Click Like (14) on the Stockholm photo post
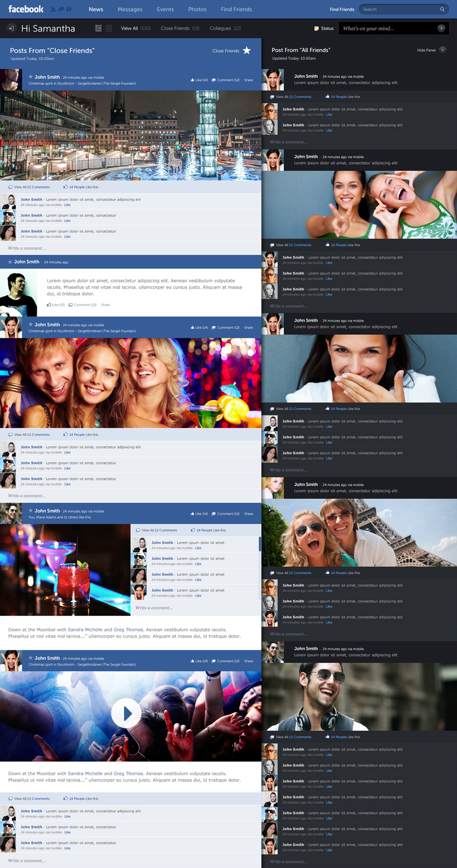This screenshot has height=868, width=457. (199, 80)
